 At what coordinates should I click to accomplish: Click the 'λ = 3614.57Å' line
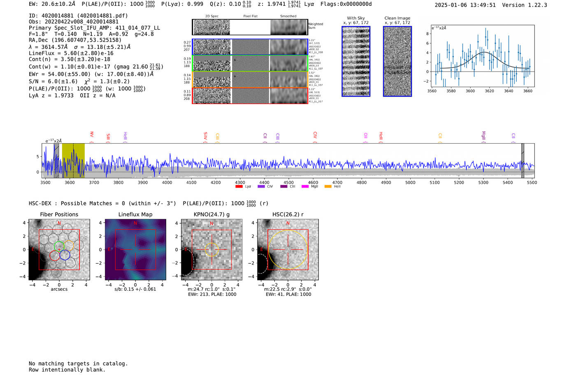tap(80, 47)
